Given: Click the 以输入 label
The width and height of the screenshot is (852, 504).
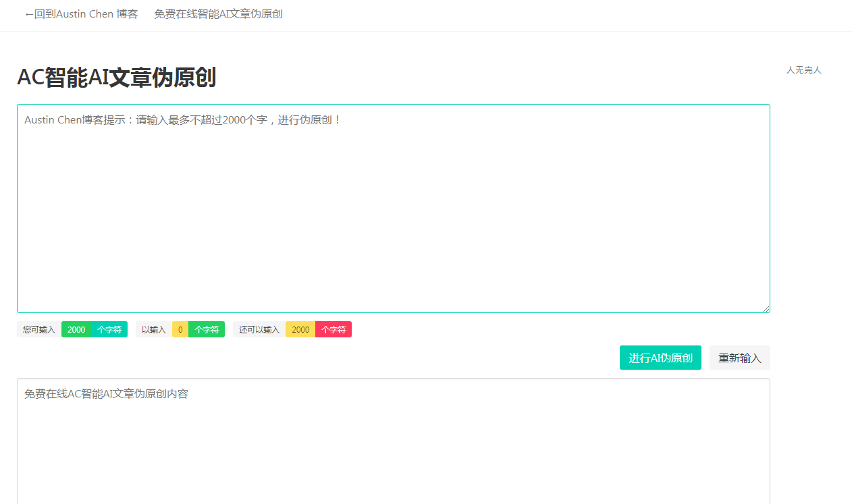Looking at the screenshot, I should (154, 329).
